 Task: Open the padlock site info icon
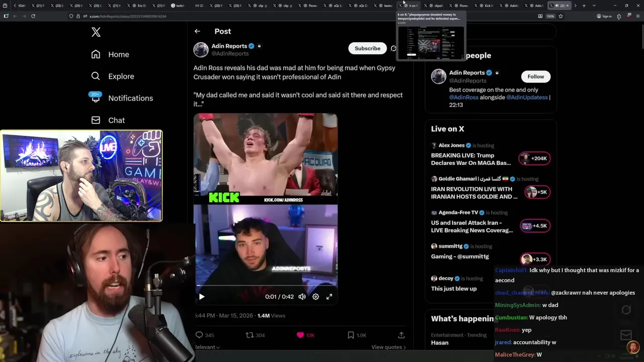[78, 16]
